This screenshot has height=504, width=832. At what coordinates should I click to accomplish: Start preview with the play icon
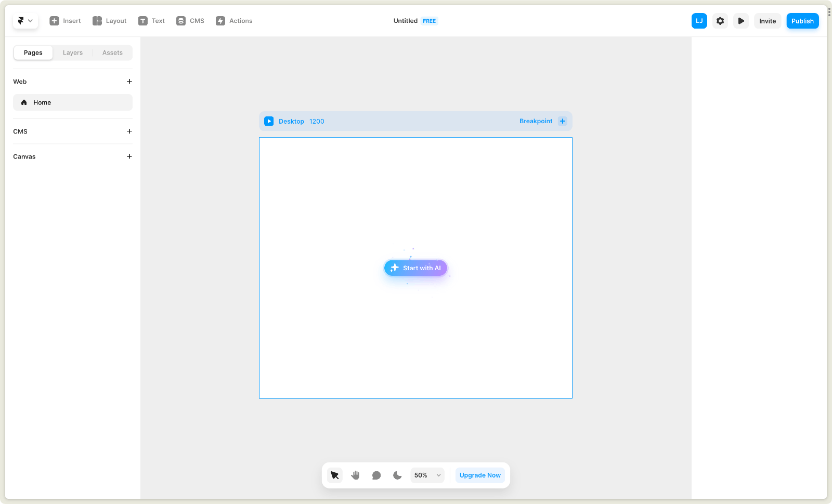(x=740, y=21)
